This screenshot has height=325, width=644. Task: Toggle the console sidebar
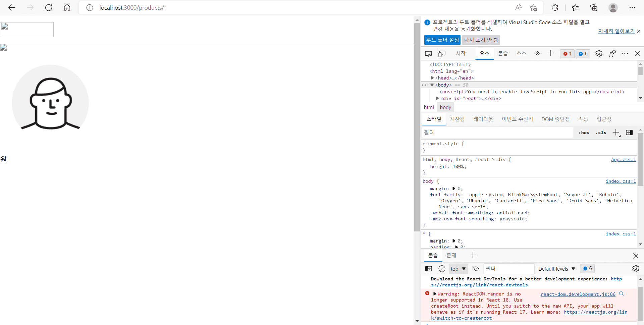(x=429, y=269)
